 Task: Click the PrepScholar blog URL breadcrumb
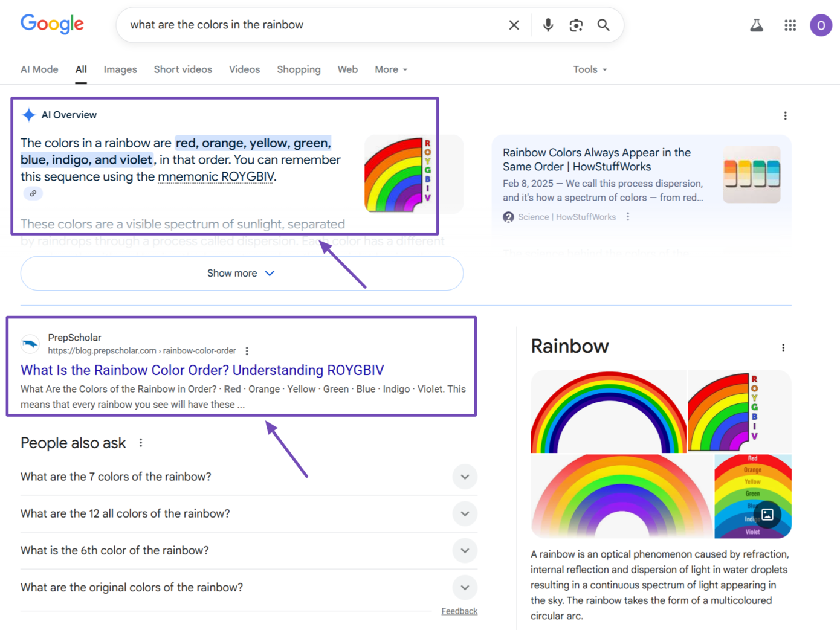tap(142, 351)
